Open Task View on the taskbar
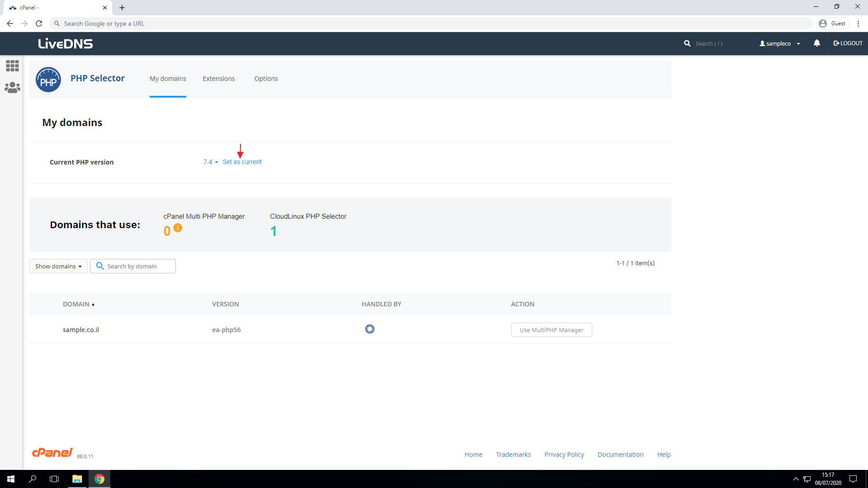 click(54, 479)
